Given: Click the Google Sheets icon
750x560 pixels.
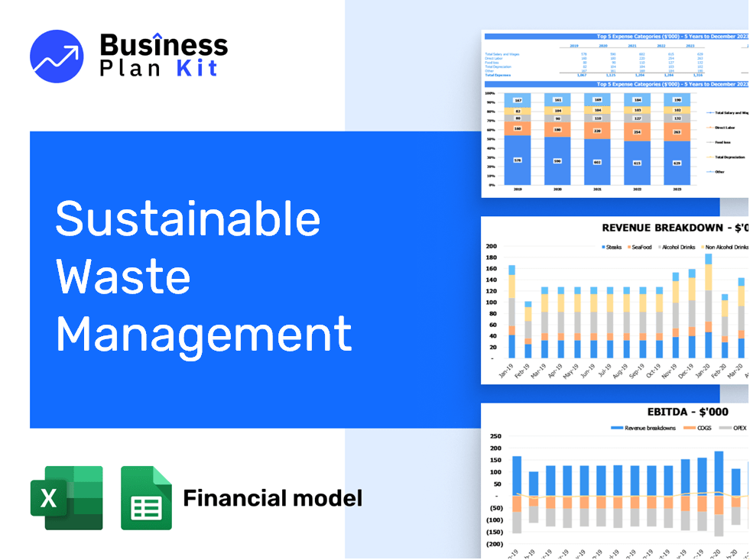Looking at the screenshot, I should (146, 498).
